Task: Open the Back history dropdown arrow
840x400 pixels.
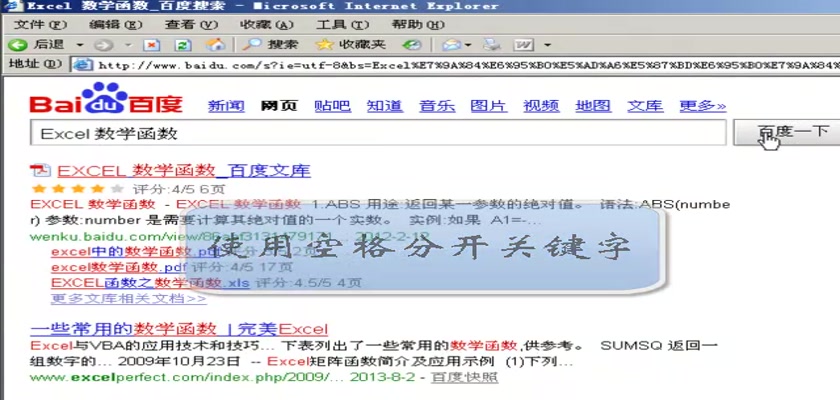Action: (x=80, y=45)
